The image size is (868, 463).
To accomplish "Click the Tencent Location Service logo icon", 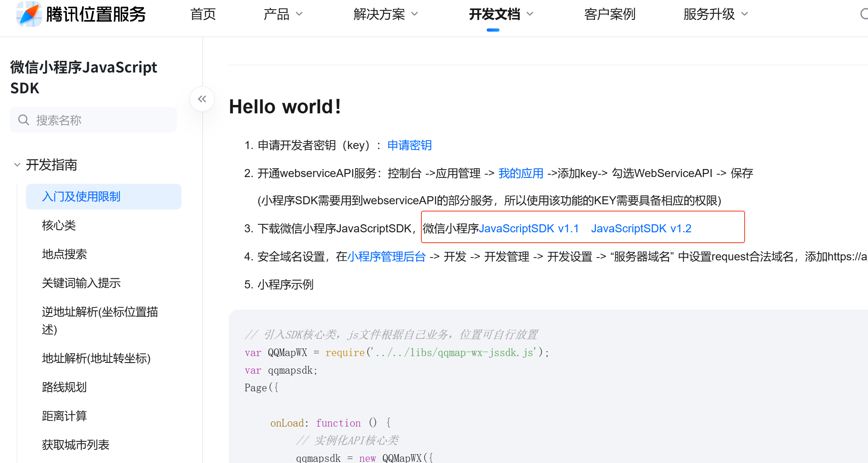I will (29, 14).
